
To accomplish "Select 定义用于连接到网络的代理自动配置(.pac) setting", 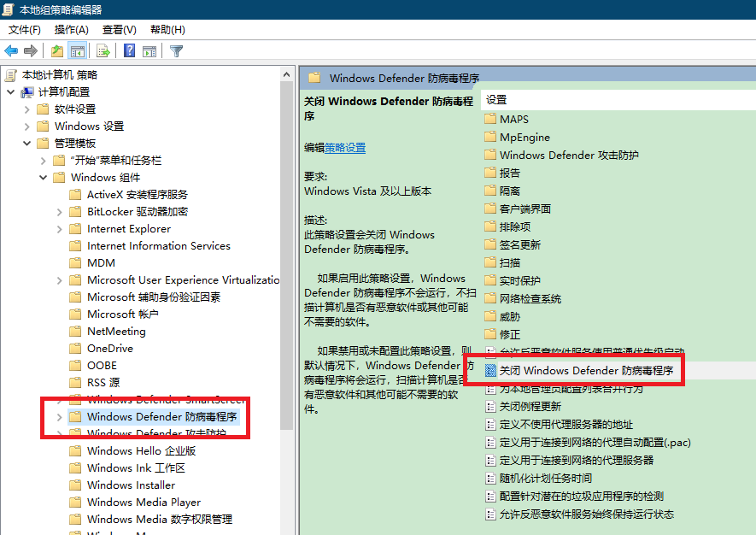I will (595, 443).
